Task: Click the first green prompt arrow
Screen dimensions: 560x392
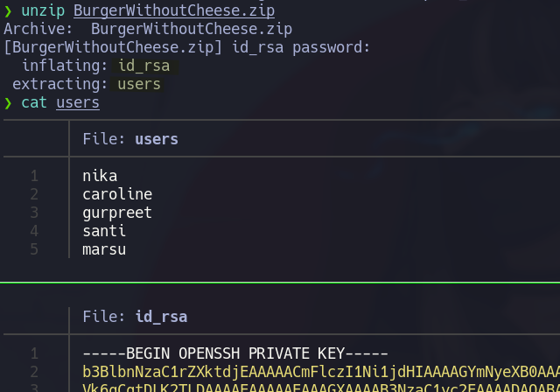Action: [x=8, y=10]
